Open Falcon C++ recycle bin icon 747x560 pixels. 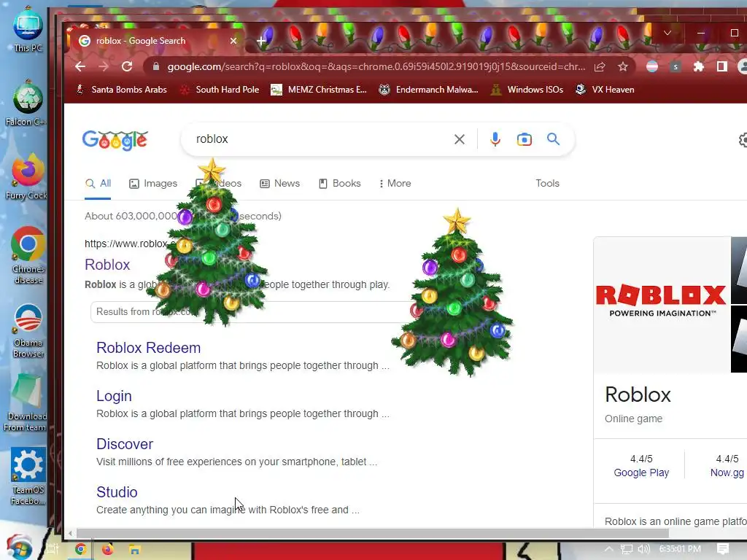pyautogui.click(x=27, y=104)
